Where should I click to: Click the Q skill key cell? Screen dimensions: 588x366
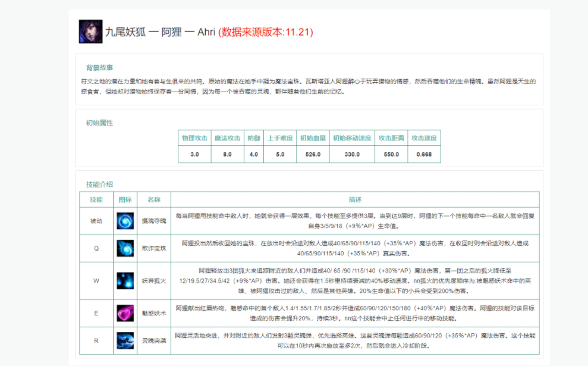(x=96, y=249)
